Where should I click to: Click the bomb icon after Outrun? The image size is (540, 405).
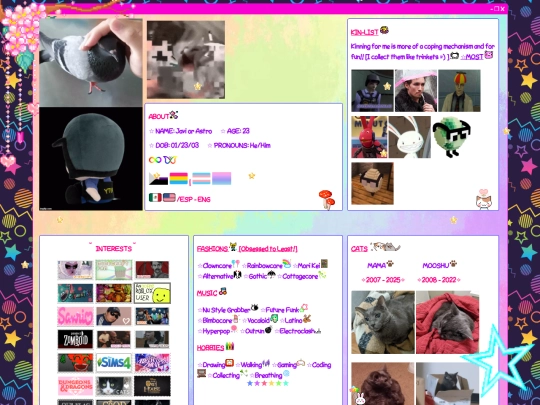(x=268, y=330)
